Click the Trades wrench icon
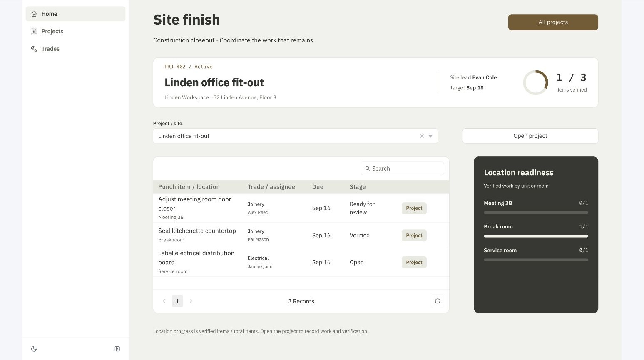The width and height of the screenshot is (644, 360). [34, 49]
